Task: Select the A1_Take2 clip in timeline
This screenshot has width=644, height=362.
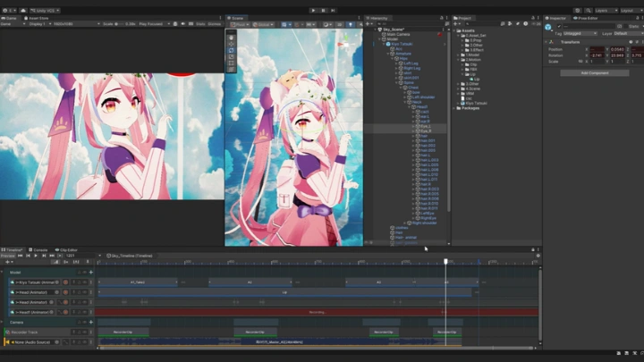Action: tap(138, 282)
